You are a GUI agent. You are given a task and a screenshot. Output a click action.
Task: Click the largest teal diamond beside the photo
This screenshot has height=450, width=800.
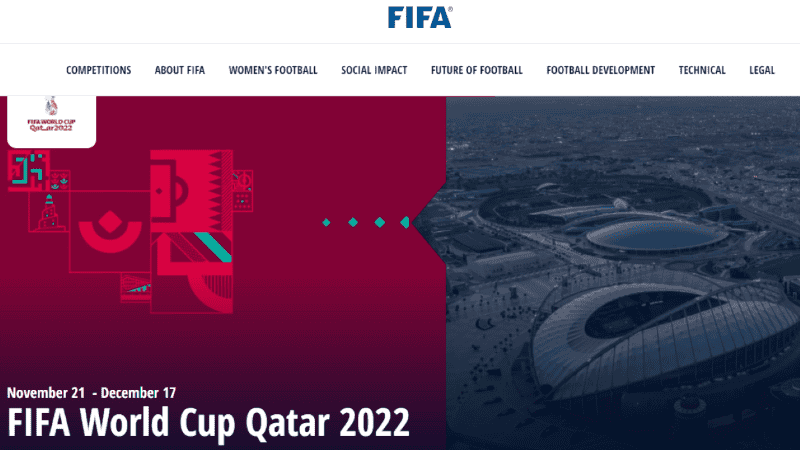[x=405, y=222]
